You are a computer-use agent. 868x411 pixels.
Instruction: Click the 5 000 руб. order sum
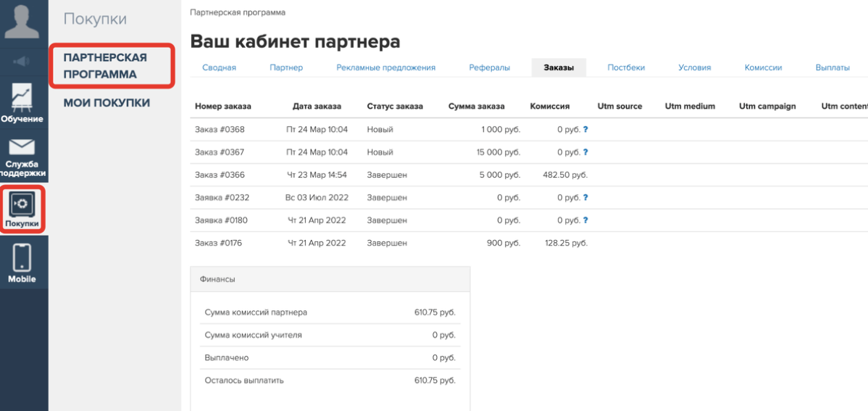pyautogui.click(x=501, y=175)
